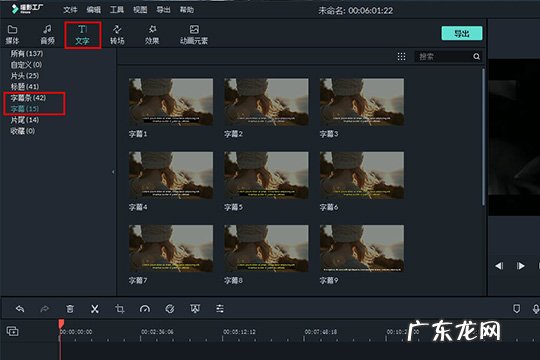This screenshot has width=540, height=360.
Task: Click the microphone record icon
Action: coord(536,309)
